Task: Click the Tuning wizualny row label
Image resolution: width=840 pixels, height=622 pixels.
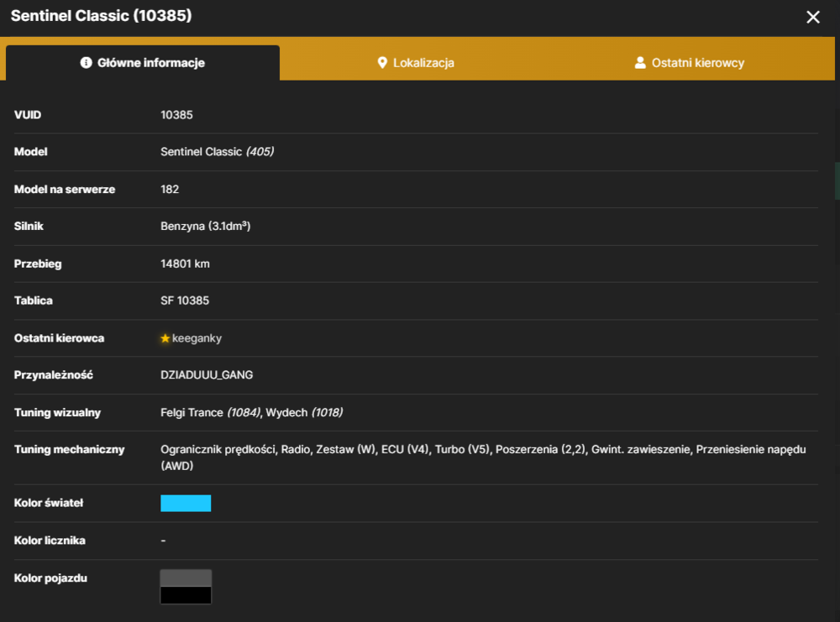Action: click(x=57, y=413)
